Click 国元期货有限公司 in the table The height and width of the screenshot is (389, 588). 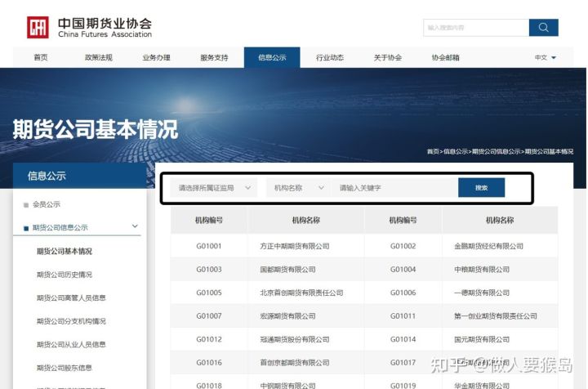click(482, 339)
